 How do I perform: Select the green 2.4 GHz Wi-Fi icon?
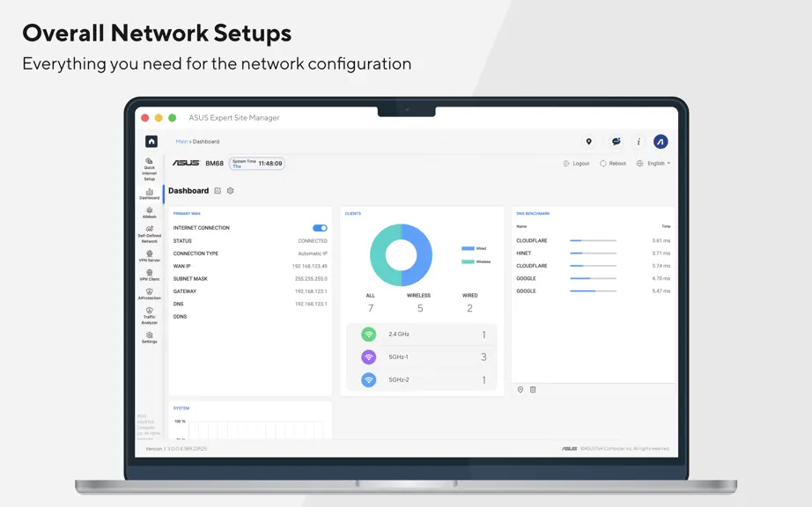pyautogui.click(x=369, y=334)
